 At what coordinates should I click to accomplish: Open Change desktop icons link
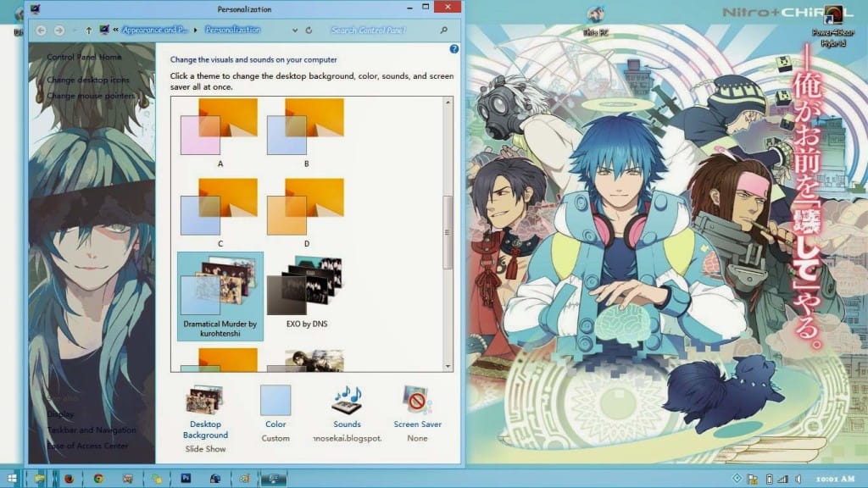click(x=88, y=80)
